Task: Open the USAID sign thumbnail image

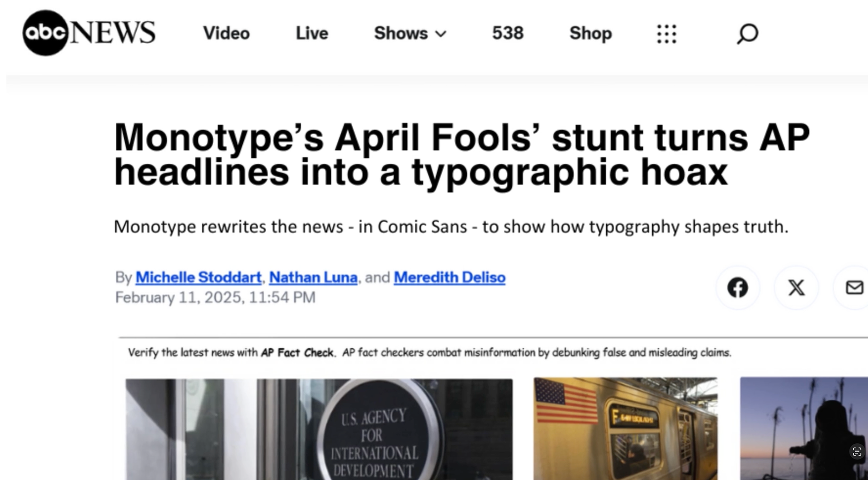Action: coord(319,429)
